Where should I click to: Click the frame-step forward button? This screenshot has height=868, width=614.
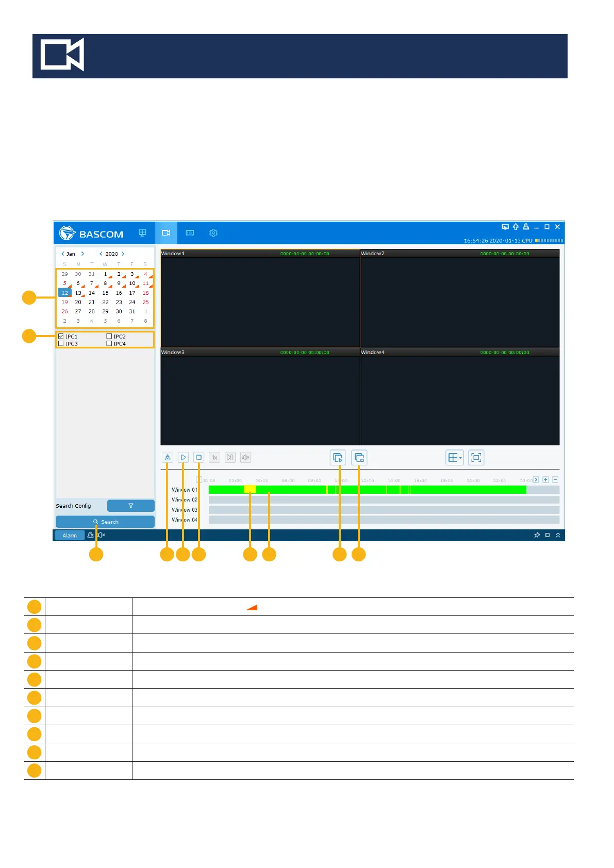(230, 457)
